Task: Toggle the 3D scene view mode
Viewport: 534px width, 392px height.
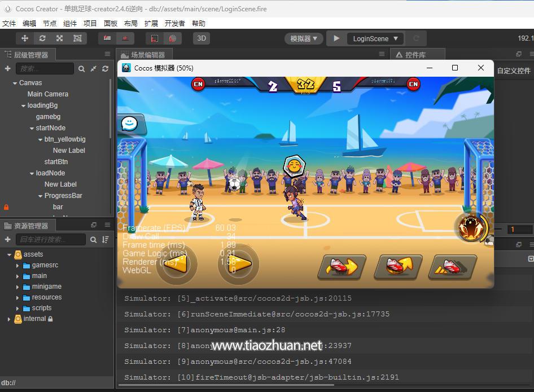Action: [202, 38]
